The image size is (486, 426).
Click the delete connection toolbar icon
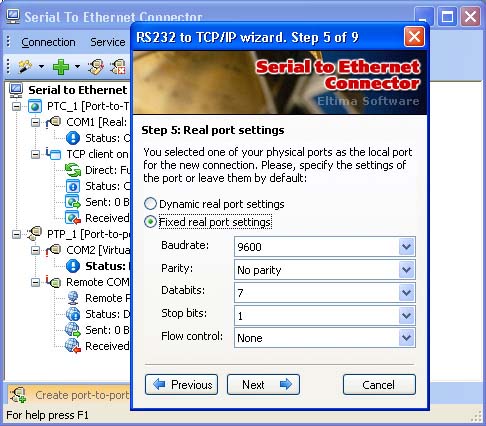point(118,67)
